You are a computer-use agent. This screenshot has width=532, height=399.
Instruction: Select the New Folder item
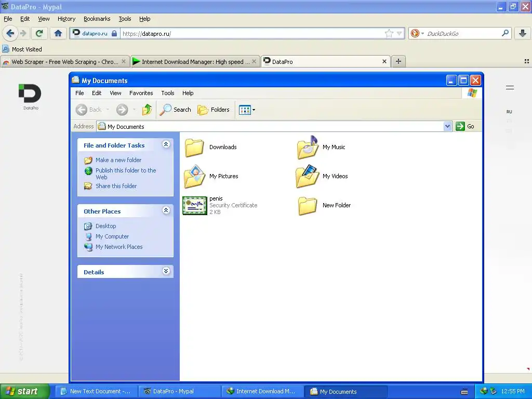click(324, 205)
